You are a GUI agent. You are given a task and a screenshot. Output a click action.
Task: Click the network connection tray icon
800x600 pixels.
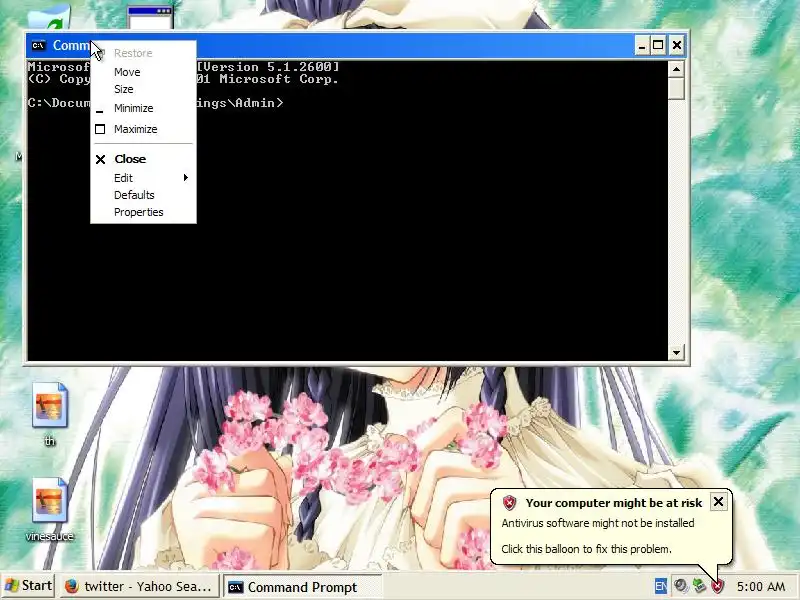click(x=699, y=586)
